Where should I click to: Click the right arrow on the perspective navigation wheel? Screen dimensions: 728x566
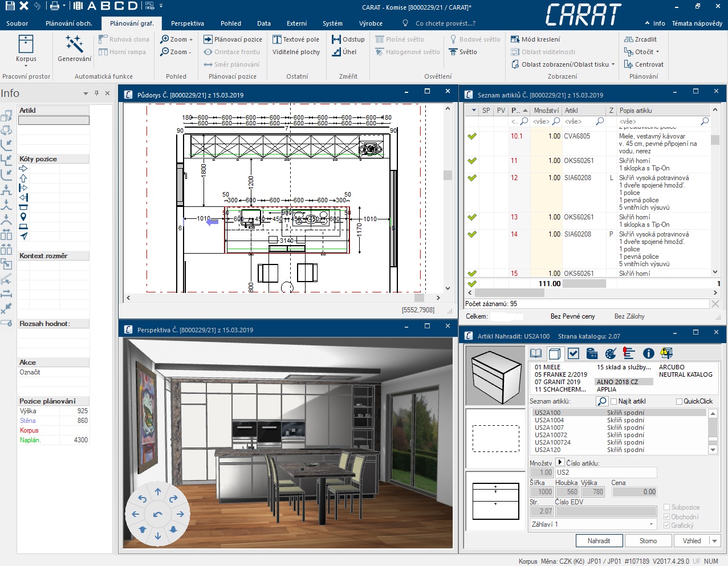pos(180,514)
